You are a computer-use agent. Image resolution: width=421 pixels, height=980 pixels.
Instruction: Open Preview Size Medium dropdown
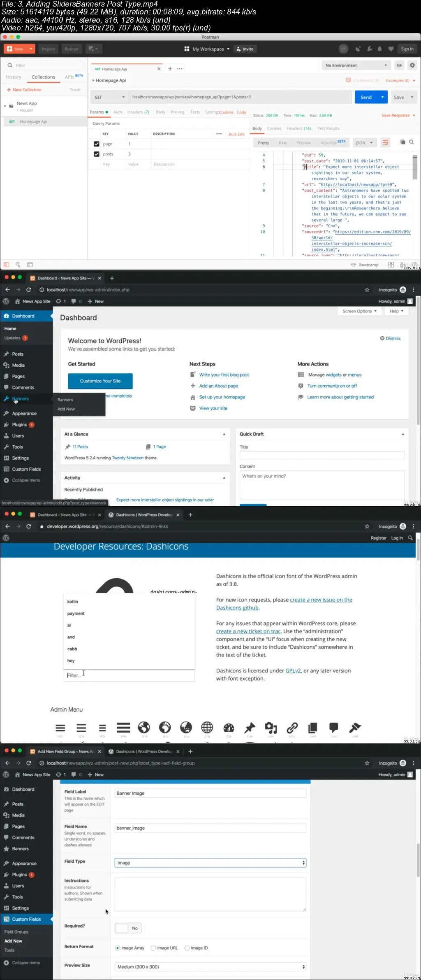(x=210, y=967)
